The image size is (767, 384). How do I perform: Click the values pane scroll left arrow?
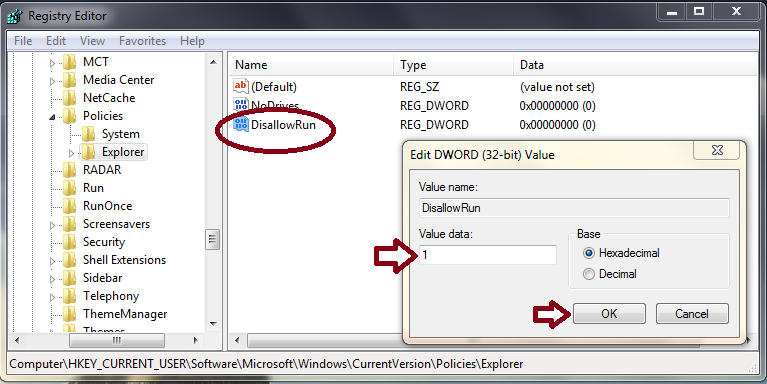[237, 340]
